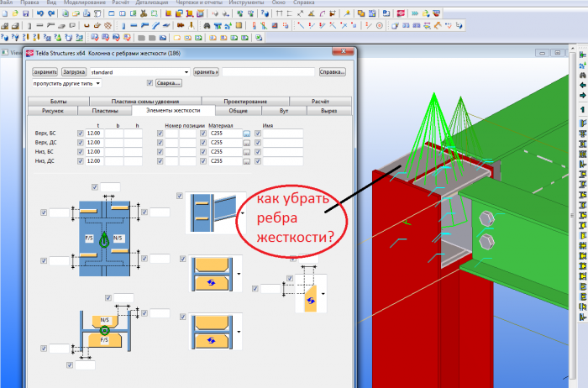
Task: Click material browse button for Верх, БС
Action: pos(246,134)
